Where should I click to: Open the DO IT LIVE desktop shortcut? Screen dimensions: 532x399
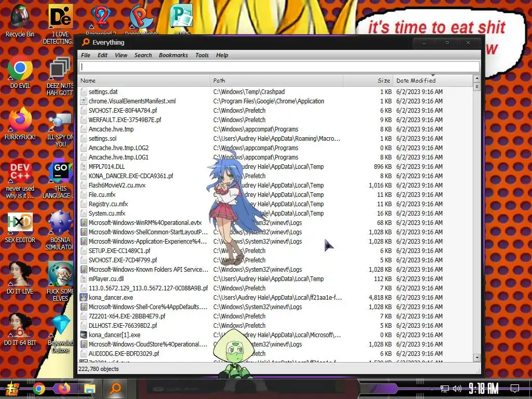click(20, 278)
